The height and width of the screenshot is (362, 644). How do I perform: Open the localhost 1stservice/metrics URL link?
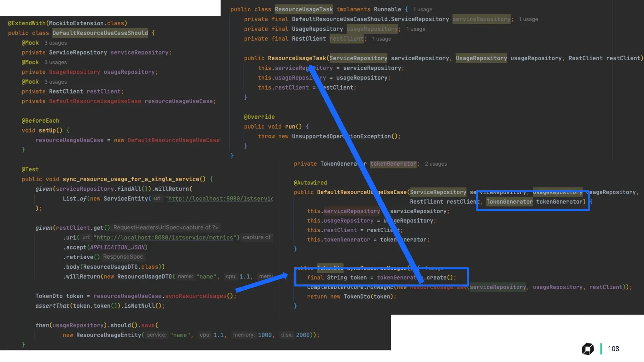click(164, 238)
